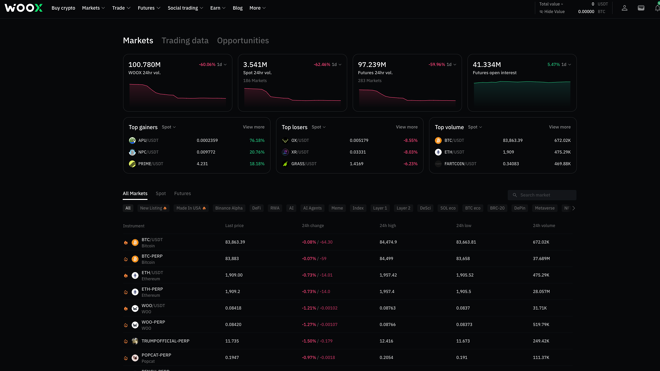
Task: Toggle favorite flame for WOO-PERP row
Action: (125, 325)
